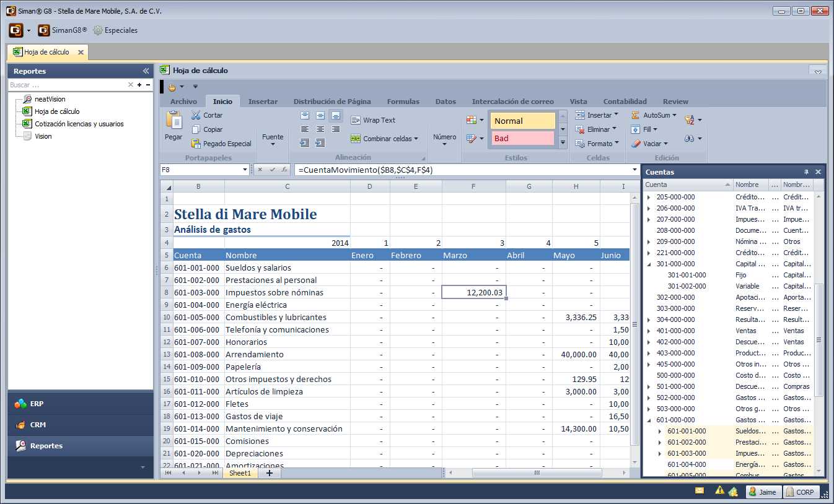The width and height of the screenshot is (834, 504).
Task: Switch to Archivo tab
Action: point(183,102)
